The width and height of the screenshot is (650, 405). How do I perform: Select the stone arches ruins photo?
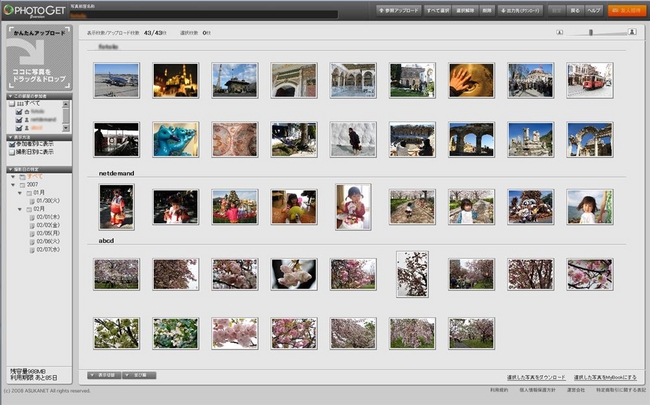pos(471,140)
